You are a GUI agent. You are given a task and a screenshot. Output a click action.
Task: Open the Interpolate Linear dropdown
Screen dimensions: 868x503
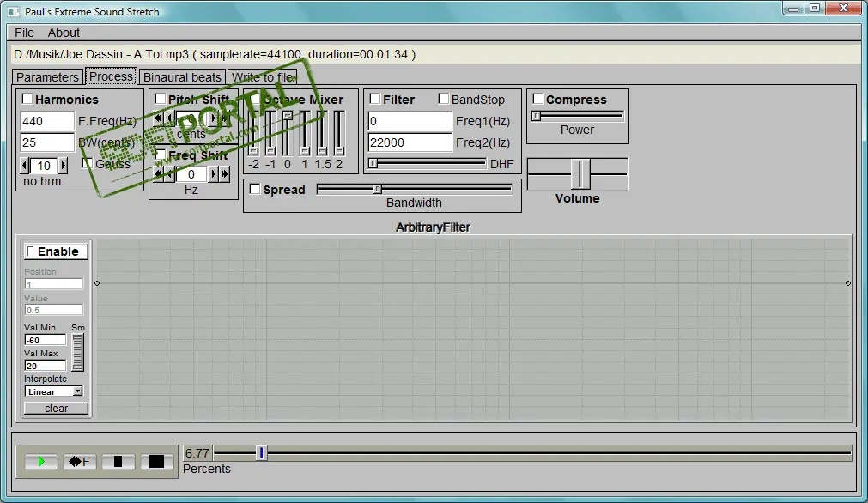tap(54, 391)
